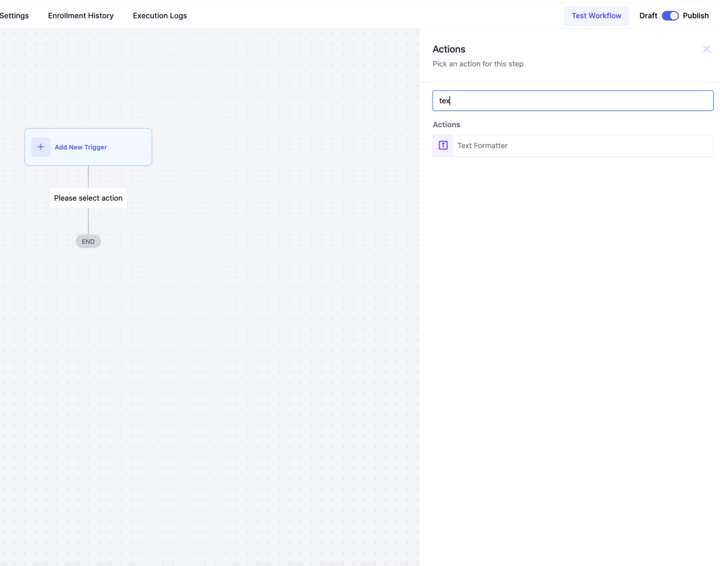Click the Draft label
The height and width of the screenshot is (566, 720).
[648, 16]
